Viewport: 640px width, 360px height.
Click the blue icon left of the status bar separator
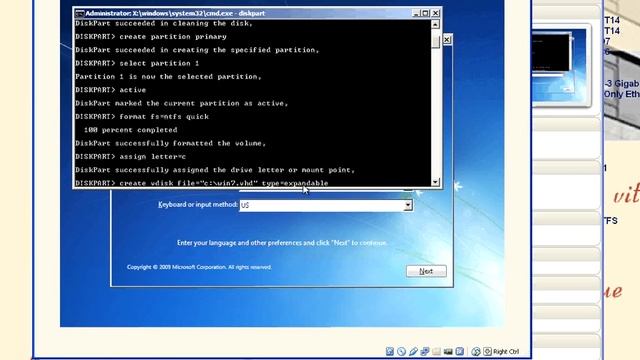tap(460, 351)
